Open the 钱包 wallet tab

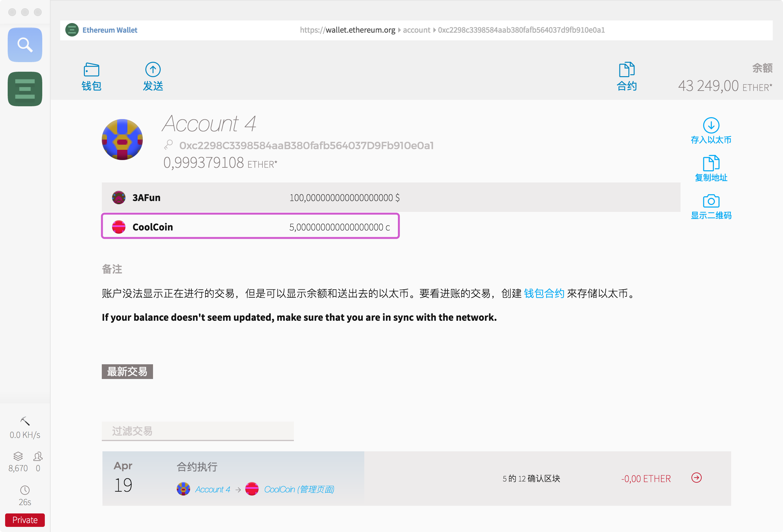click(x=91, y=77)
